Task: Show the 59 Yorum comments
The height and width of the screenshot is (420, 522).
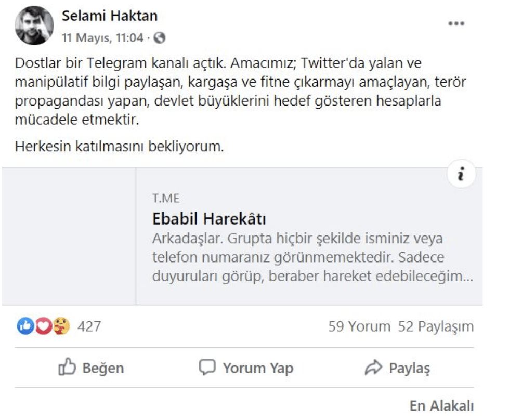Action: click(x=359, y=327)
